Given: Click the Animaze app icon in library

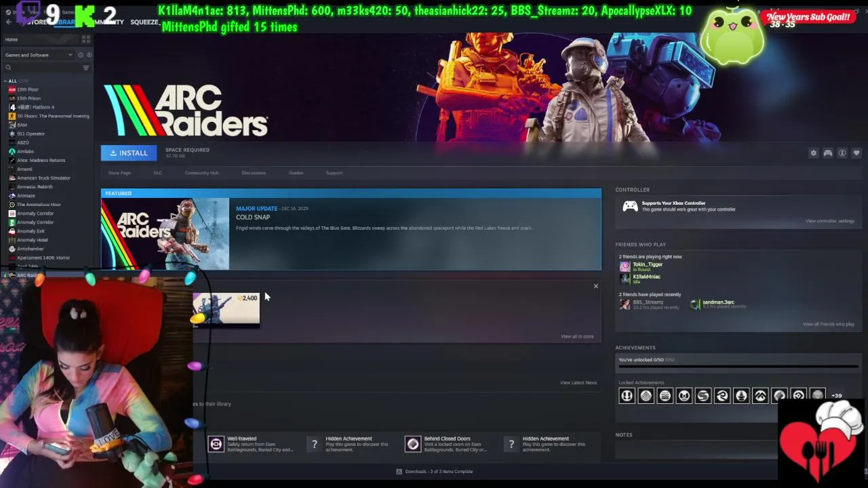Looking at the screenshot, I should point(12,195).
